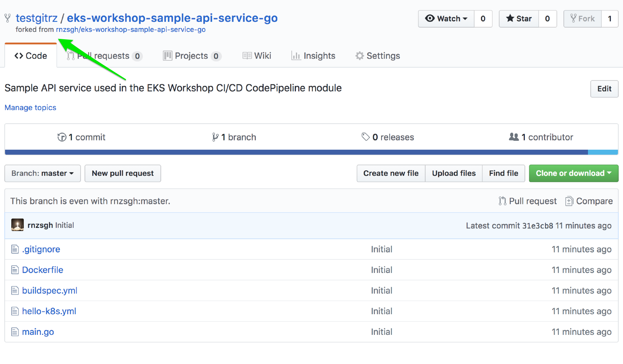Click the star icon to star repository
Screen dimensions: 623x364
(510, 18)
